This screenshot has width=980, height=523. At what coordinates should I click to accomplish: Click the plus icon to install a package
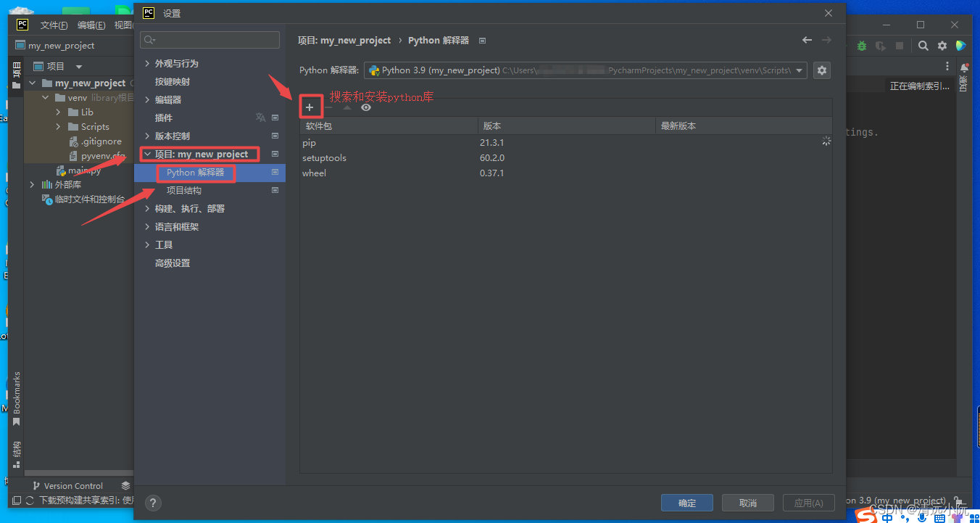[x=310, y=107]
